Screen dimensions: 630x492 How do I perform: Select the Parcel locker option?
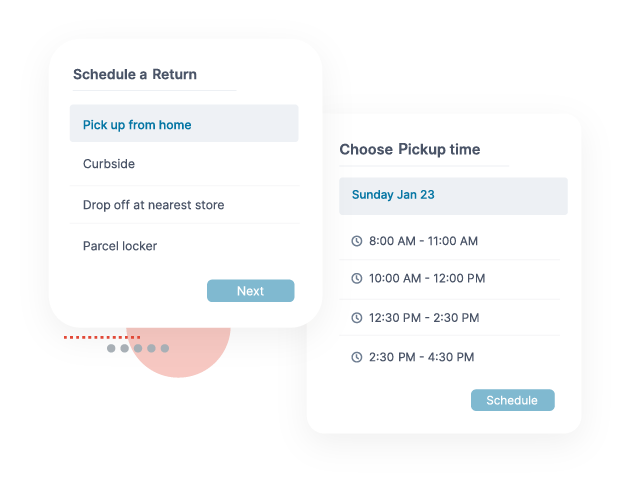184,246
